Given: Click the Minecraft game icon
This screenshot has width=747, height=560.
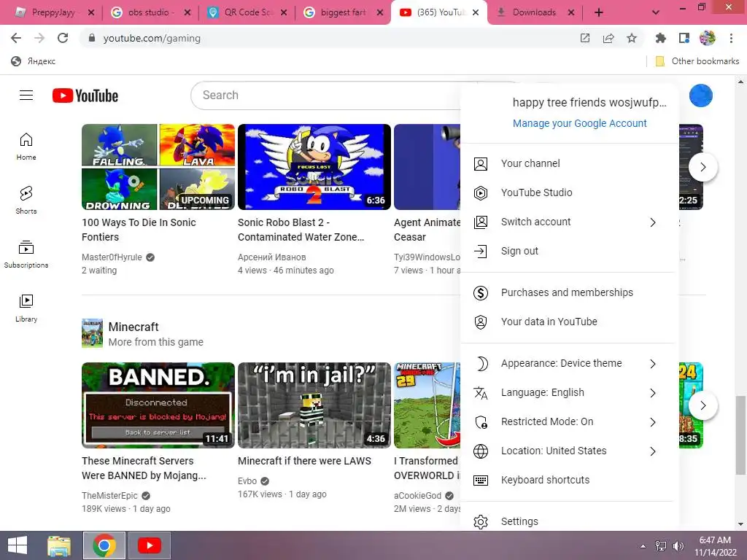Looking at the screenshot, I should tap(92, 332).
